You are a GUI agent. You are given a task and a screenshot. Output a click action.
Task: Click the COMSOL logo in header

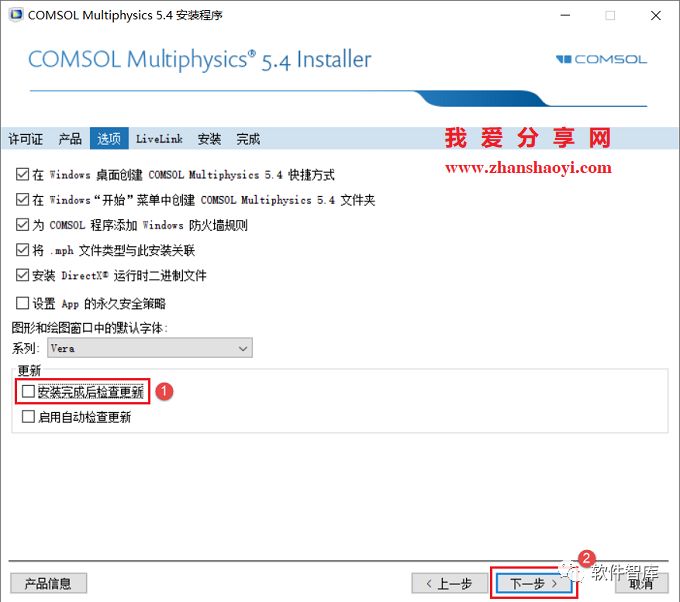click(601, 59)
